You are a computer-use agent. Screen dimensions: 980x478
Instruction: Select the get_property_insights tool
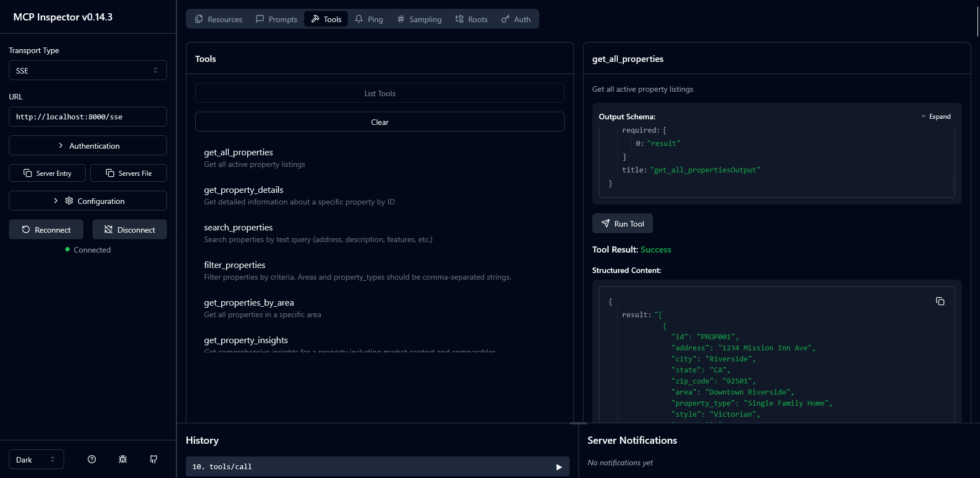[380, 344]
